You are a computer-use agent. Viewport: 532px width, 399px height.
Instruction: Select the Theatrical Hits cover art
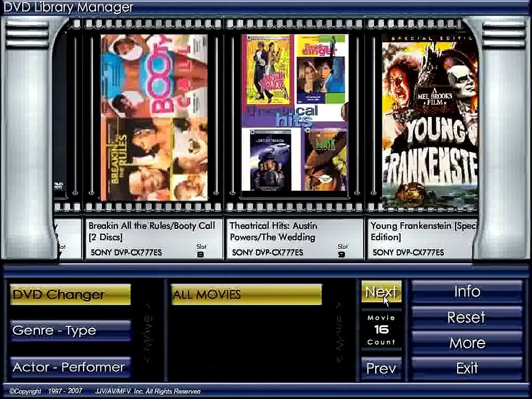tap(295, 112)
